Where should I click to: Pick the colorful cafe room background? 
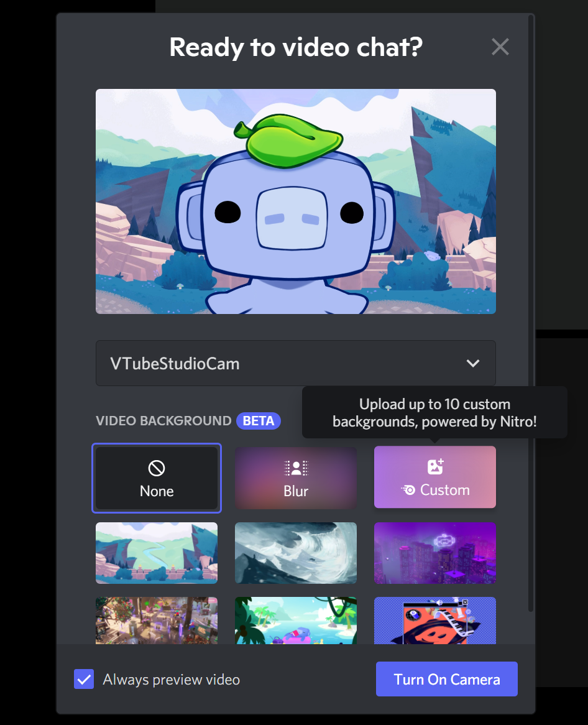(x=157, y=621)
